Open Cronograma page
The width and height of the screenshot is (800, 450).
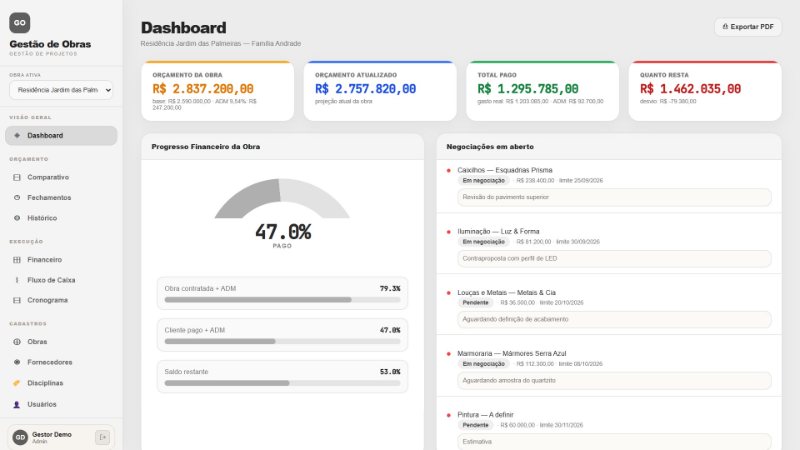[x=61, y=301]
